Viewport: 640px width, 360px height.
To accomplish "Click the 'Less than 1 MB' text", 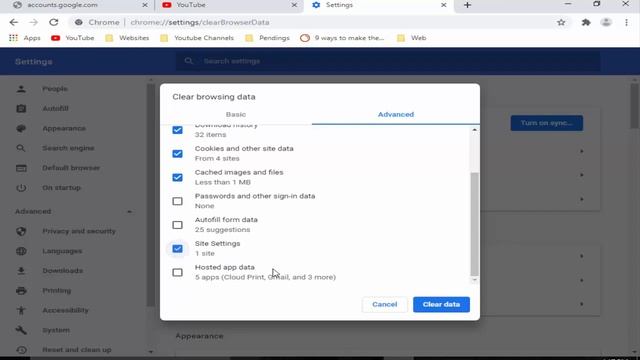I will click(x=222, y=182).
